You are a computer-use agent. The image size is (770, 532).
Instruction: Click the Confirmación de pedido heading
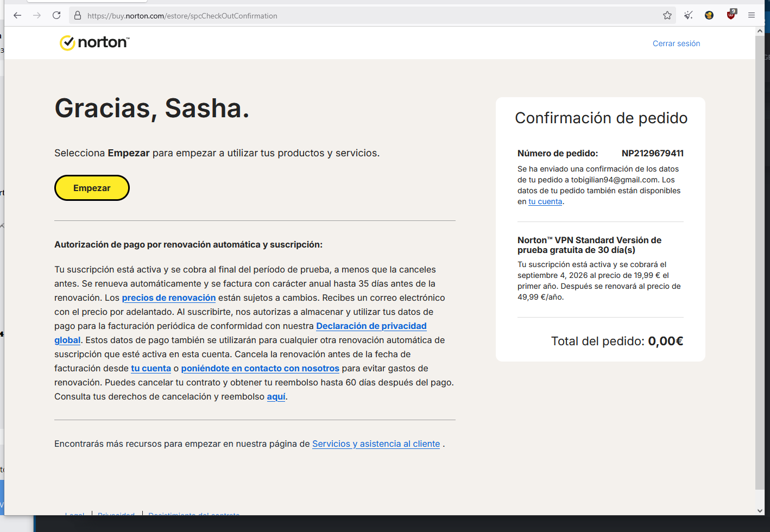click(x=601, y=118)
